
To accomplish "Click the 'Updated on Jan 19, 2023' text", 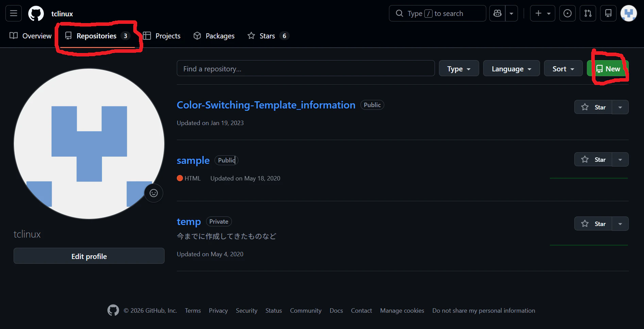I will pos(210,123).
